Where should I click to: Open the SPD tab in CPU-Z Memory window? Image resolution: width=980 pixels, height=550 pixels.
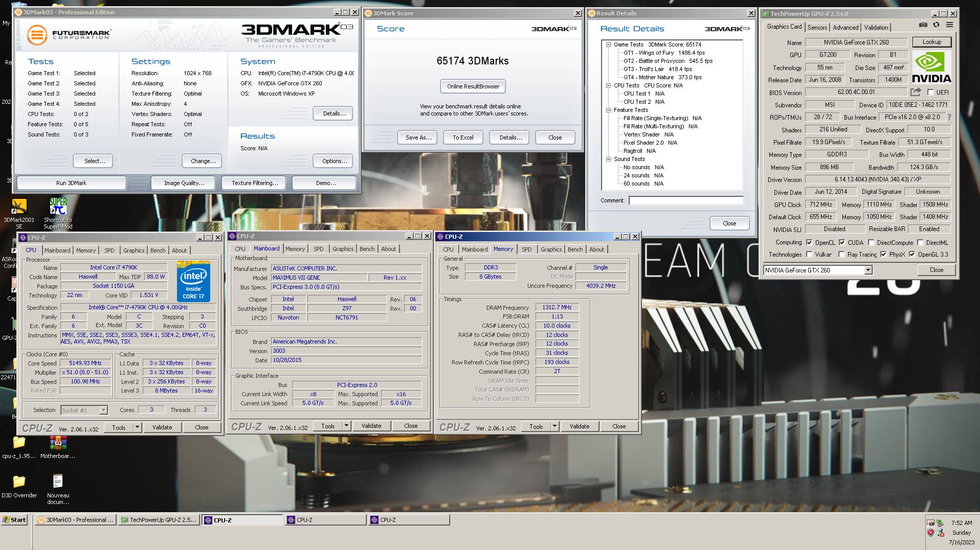pos(527,249)
